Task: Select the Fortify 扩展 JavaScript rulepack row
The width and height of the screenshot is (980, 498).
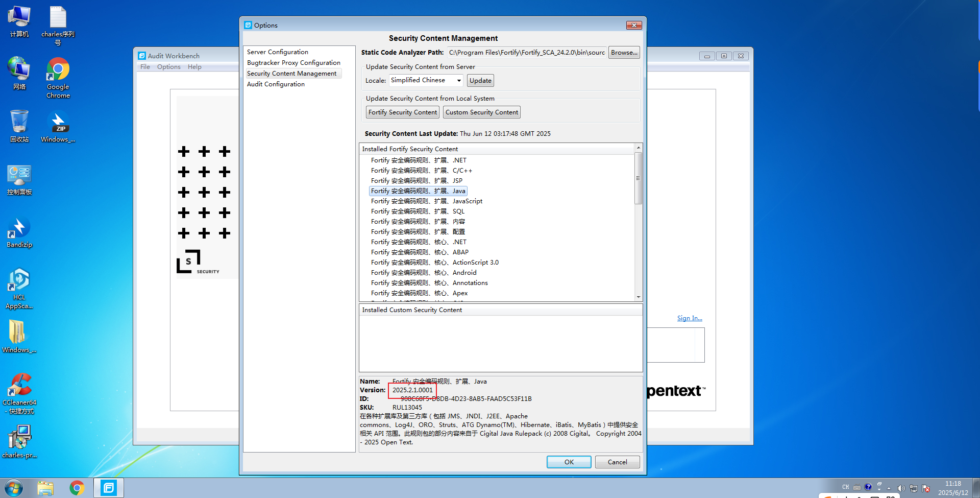Action: tap(427, 201)
